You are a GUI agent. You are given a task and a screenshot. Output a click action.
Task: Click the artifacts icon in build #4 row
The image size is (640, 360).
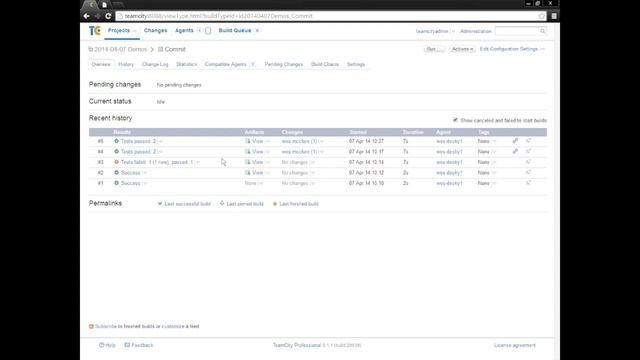click(x=247, y=151)
